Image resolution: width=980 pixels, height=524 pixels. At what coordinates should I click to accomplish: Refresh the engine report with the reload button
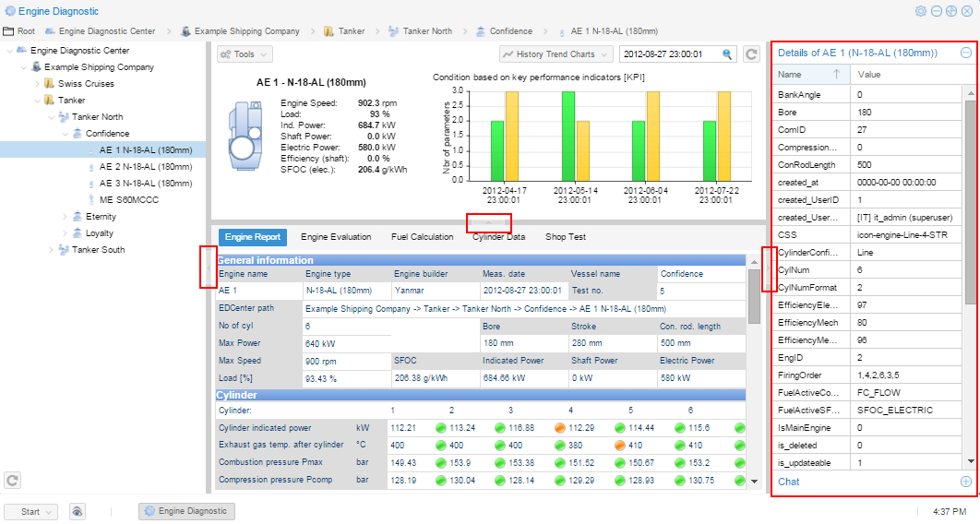coord(752,54)
